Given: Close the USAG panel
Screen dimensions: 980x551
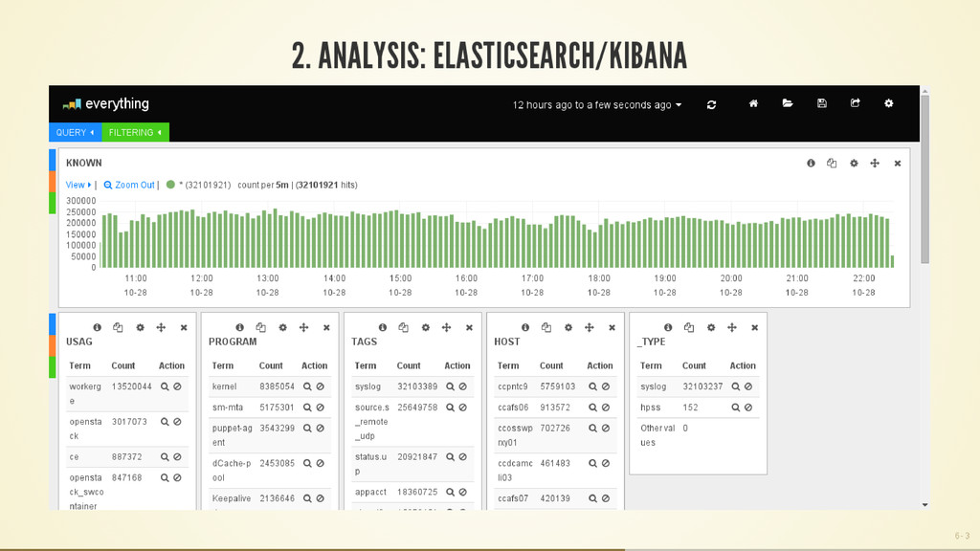Looking at the screenshot, I should click(184, 328).
